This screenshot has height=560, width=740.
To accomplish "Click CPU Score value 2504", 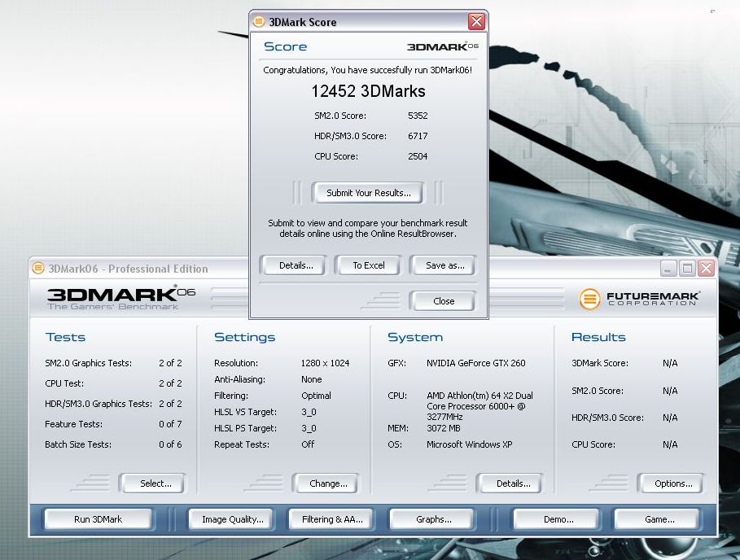I will tap(418, 156).
